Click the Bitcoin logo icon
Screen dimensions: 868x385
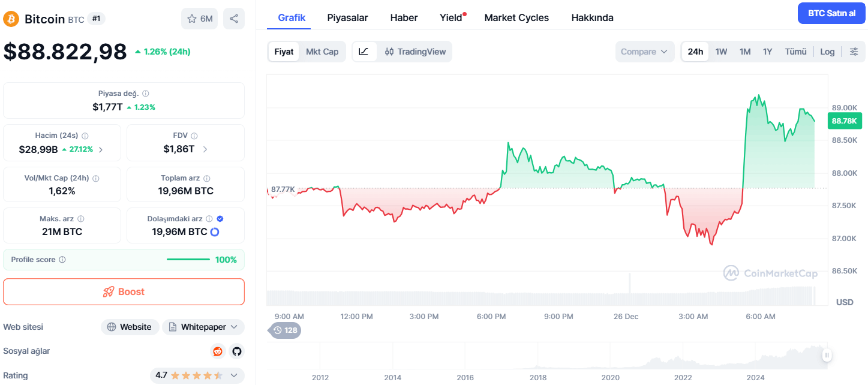click(x=10, y=19)
